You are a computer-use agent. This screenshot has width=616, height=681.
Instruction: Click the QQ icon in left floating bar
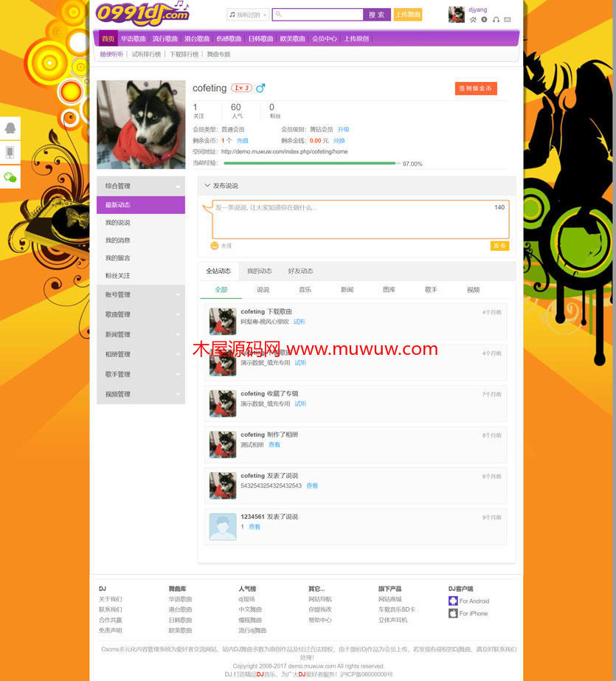pos(10,128)
